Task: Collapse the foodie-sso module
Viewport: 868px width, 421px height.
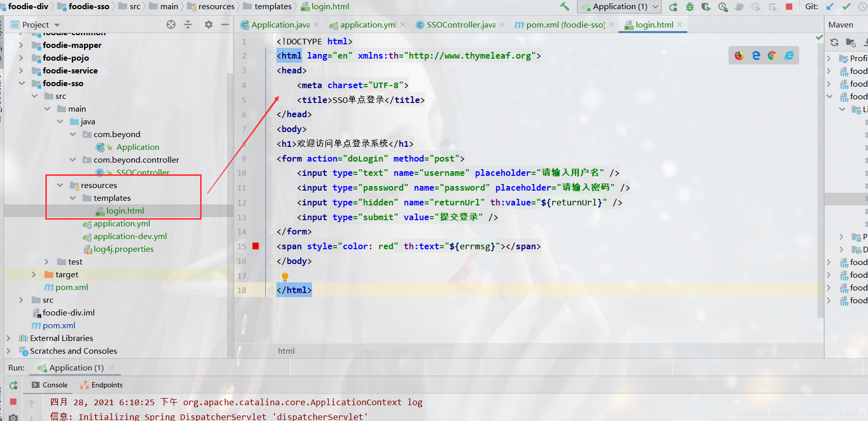Action: [21, 83]
